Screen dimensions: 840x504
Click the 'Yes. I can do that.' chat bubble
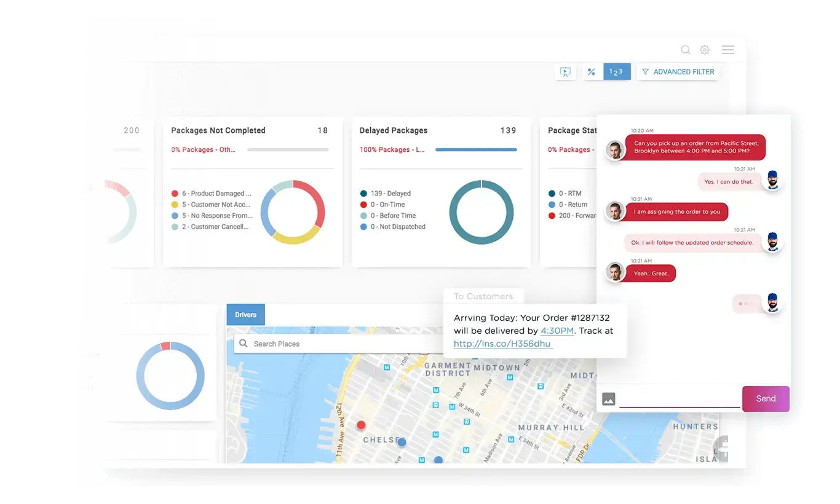pyautogui.click(x=729, y=181)
